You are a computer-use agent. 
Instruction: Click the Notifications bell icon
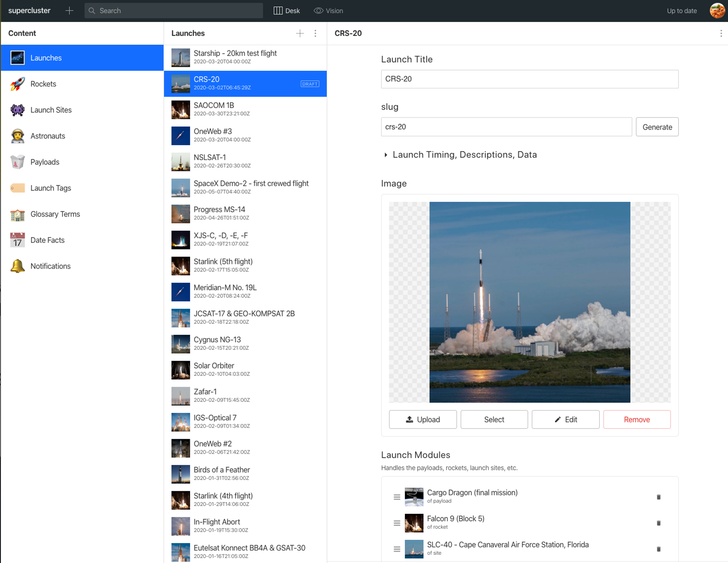point(17,266)
